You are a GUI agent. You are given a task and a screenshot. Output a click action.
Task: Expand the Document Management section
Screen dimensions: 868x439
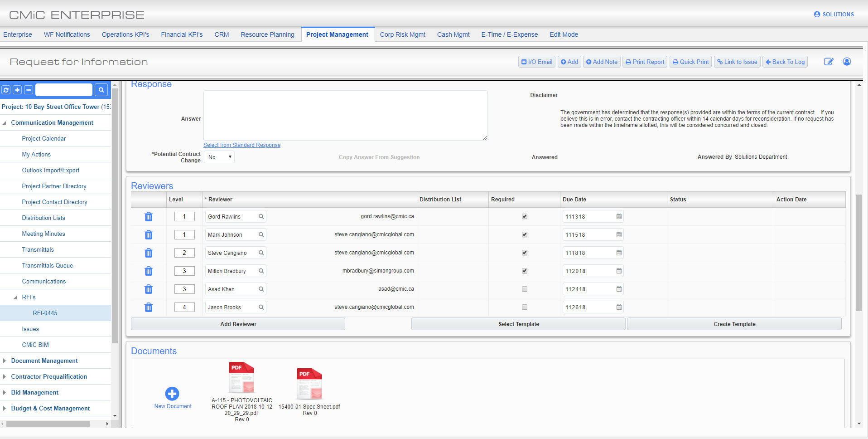coord(5,361)
